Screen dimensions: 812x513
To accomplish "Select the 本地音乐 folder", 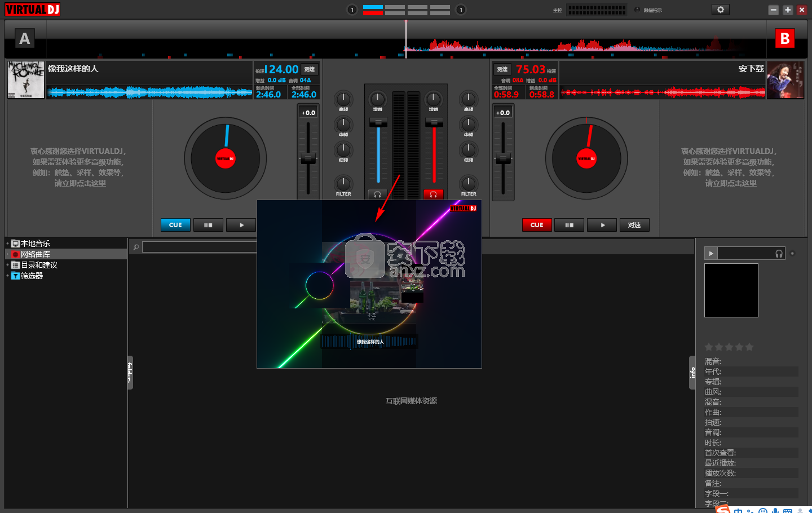I will click(36, 244).
